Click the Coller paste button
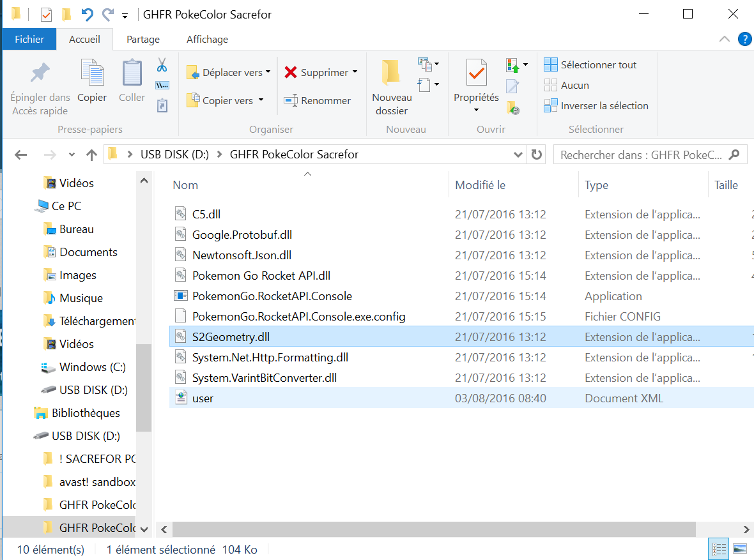This screenshot has width=754, height=560. tap(132, 80)
